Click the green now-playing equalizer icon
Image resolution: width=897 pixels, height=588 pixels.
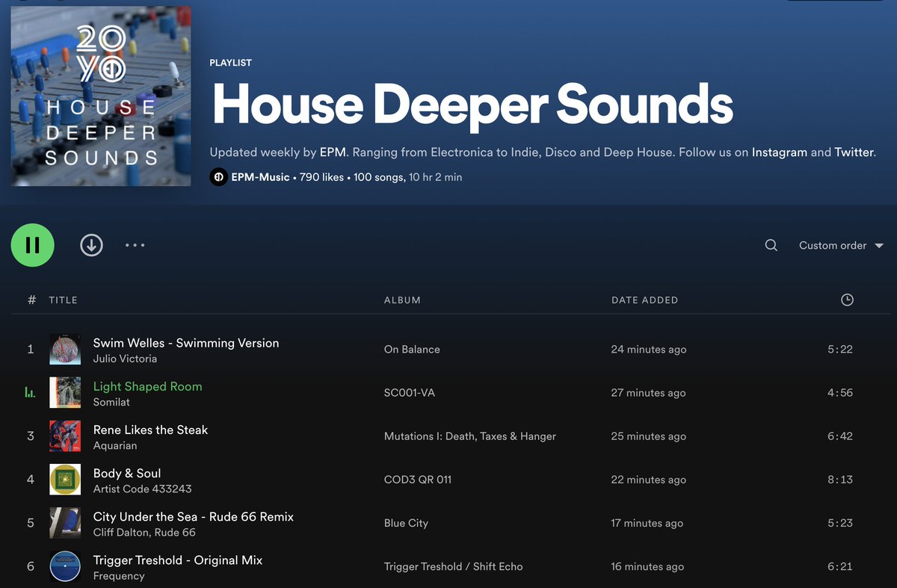(x=30, y=392)
